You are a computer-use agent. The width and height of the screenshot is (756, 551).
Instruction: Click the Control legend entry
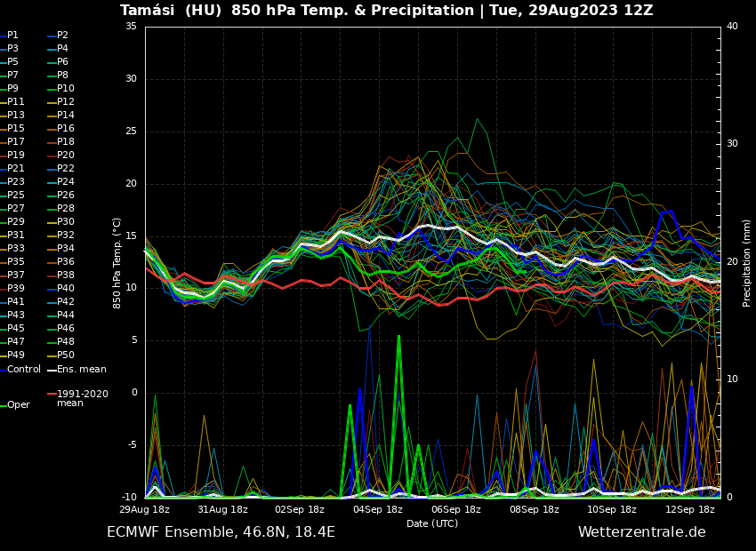tap(24, 369)
